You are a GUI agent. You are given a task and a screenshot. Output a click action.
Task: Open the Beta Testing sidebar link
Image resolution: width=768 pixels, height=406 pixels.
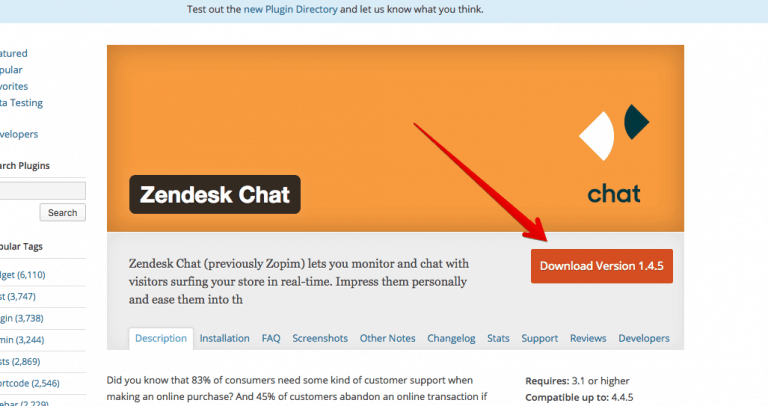(21, 103)
